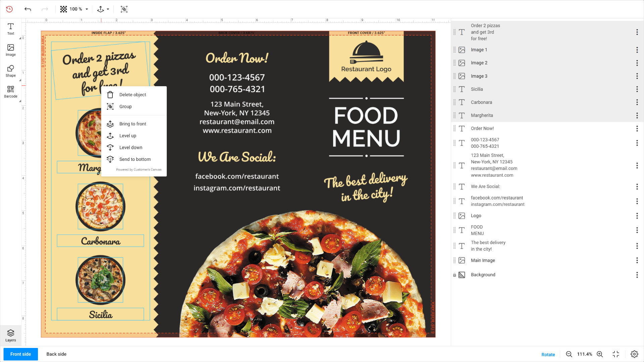The height and width of the screenshot is (362, 644).
Task: Open the settings gear icon
Action: click(x=634, y=354)
